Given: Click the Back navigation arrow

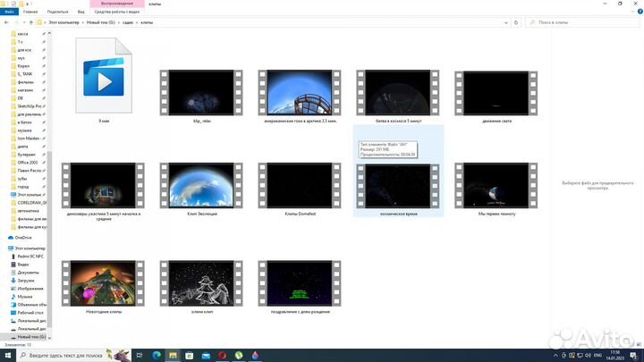Looking at the screenshot, I should click(7, 22).
